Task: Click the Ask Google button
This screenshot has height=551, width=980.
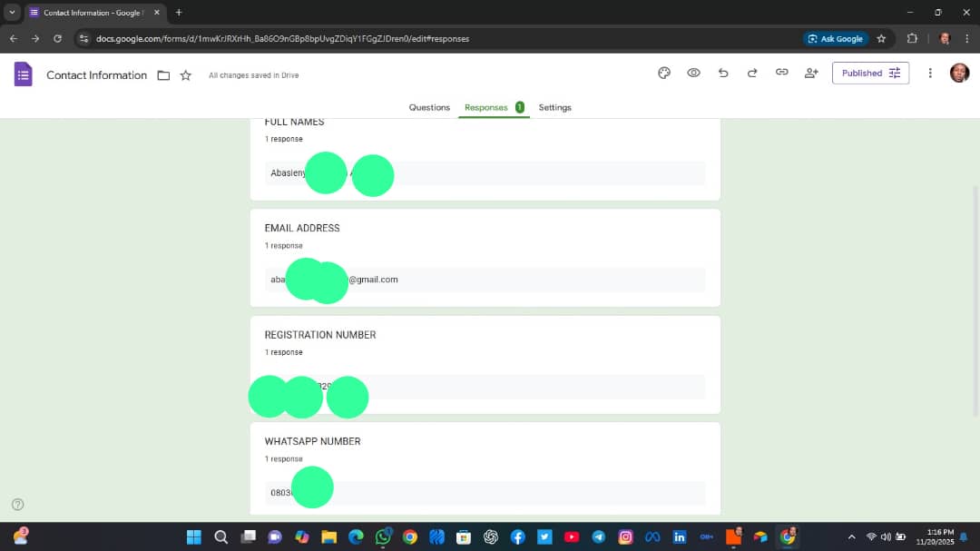Action: click(835, 39)
